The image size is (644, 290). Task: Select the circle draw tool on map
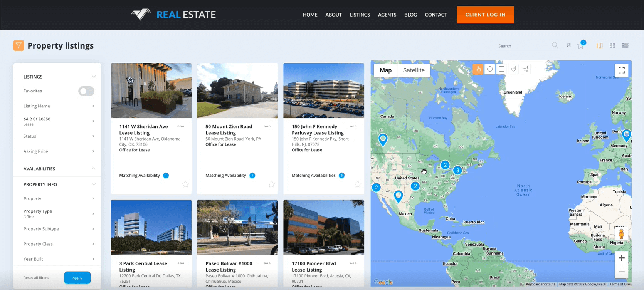point(490,69)
